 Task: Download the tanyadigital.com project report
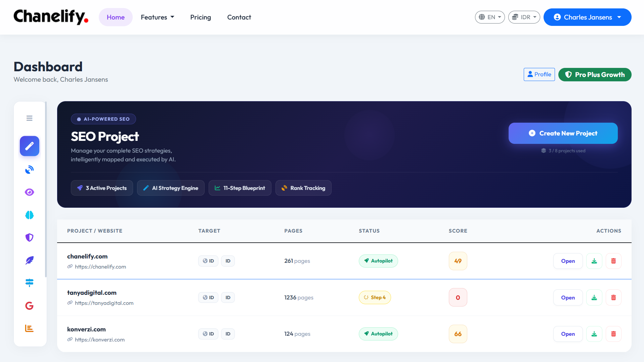click(x=594, y=297)
